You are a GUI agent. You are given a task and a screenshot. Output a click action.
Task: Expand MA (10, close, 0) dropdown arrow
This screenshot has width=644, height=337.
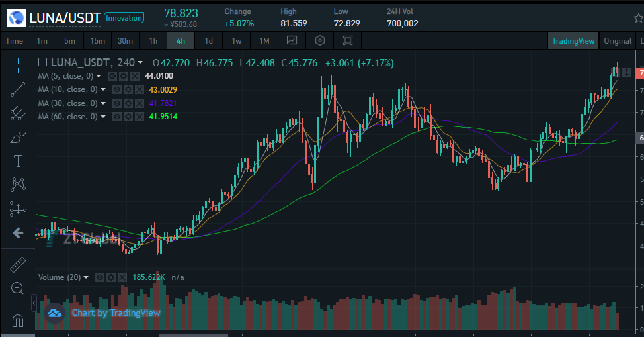[x=103, y=89]
